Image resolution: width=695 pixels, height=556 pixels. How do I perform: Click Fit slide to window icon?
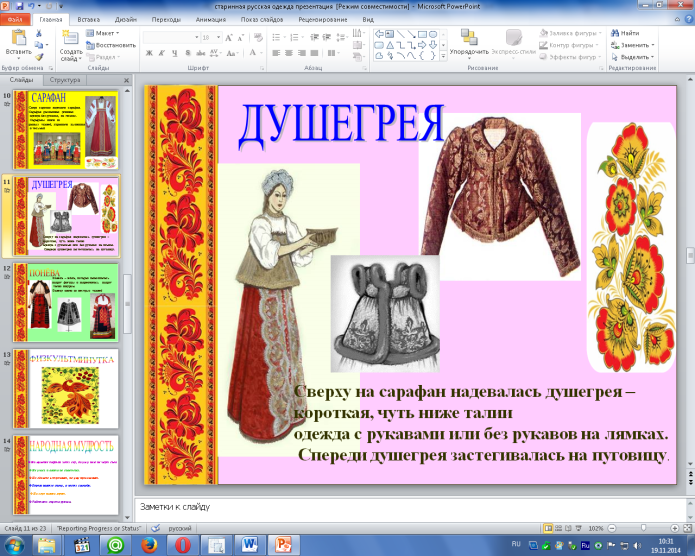tap(687, 528)
